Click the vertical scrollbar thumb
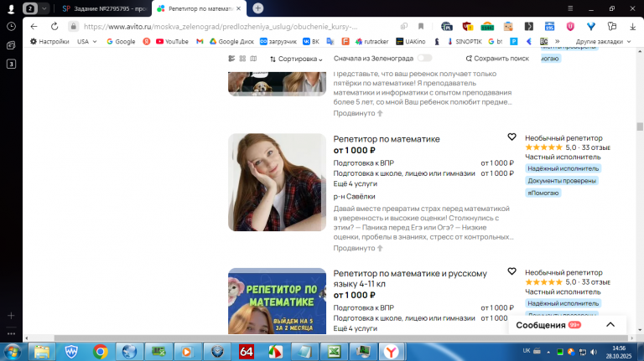The width and height of the screenshot is (644, 361). point(640,126)
